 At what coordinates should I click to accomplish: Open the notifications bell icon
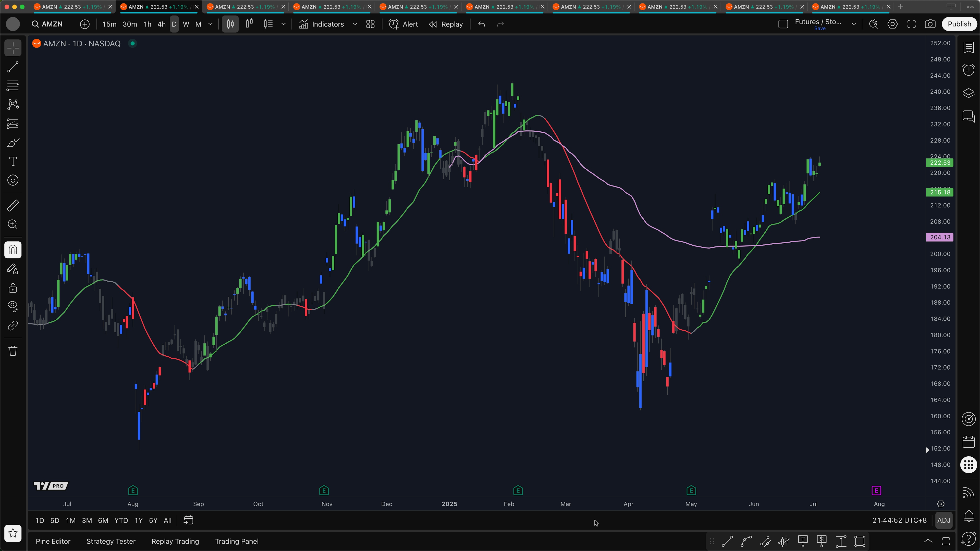point(969,516)
